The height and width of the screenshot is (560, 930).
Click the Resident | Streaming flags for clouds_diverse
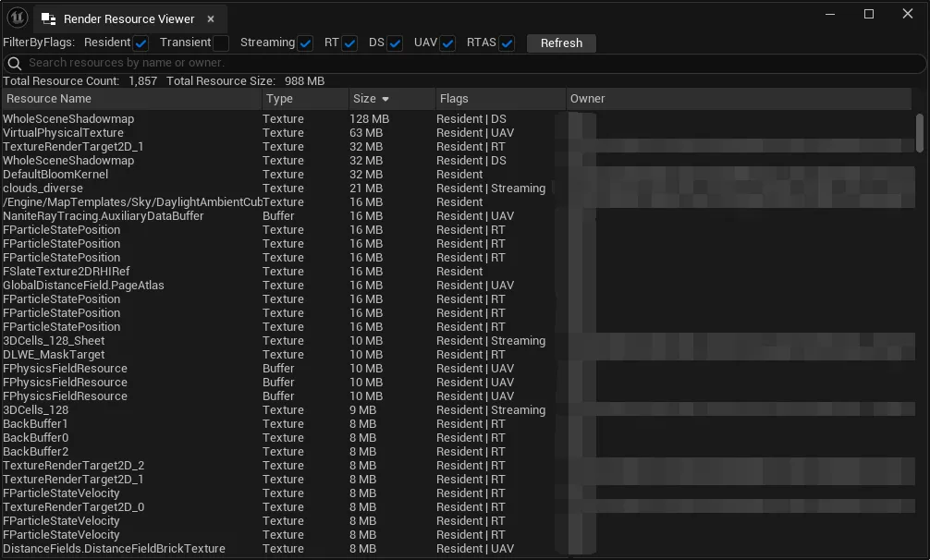[x=491, y=189]
